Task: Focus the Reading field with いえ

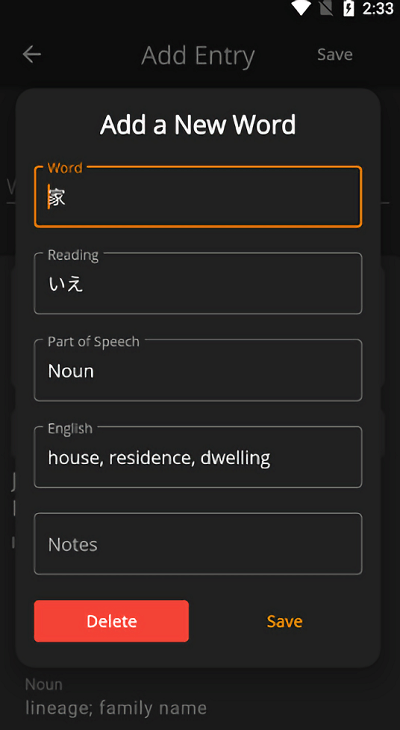Action: pos(198,284)
